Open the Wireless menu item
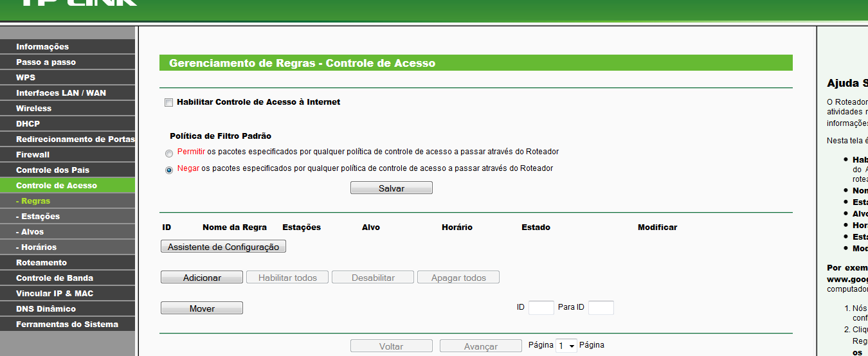Screen dimensions: 868x356 [x=68, y=108]
